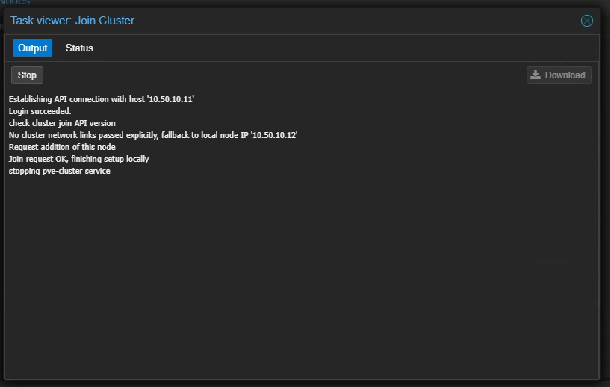The width and height of the screenshot is (610, 387).
Task: Click the Task viewer title text
Action: (x=72, y=20)
